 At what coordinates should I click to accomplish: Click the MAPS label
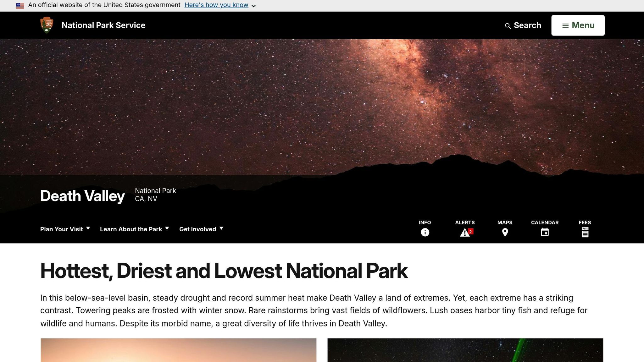pos(505,222)
